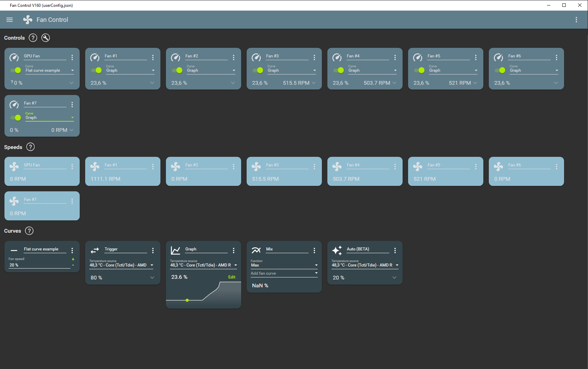The image size is (588, 369).
Task: Click the Speeds help question mark icon
Action: [x=30, y=147]
